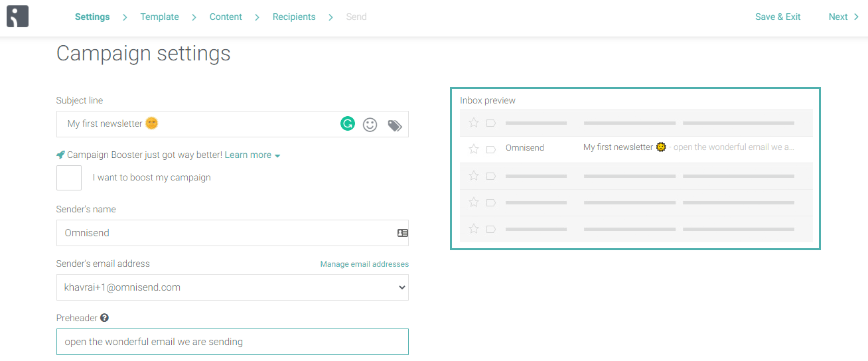Click the Grammarly icon in subject field
Viewport: 868px width, 361px height.
[348, 123]
